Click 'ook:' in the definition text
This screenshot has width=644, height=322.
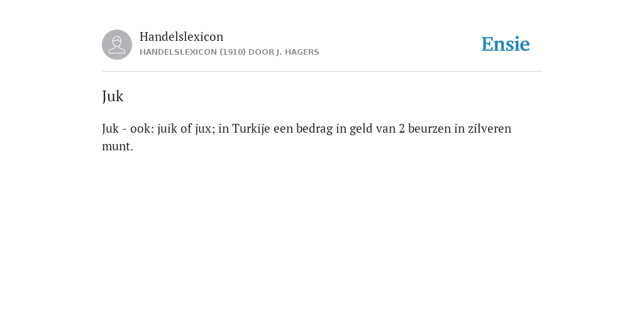click(142, 128)
